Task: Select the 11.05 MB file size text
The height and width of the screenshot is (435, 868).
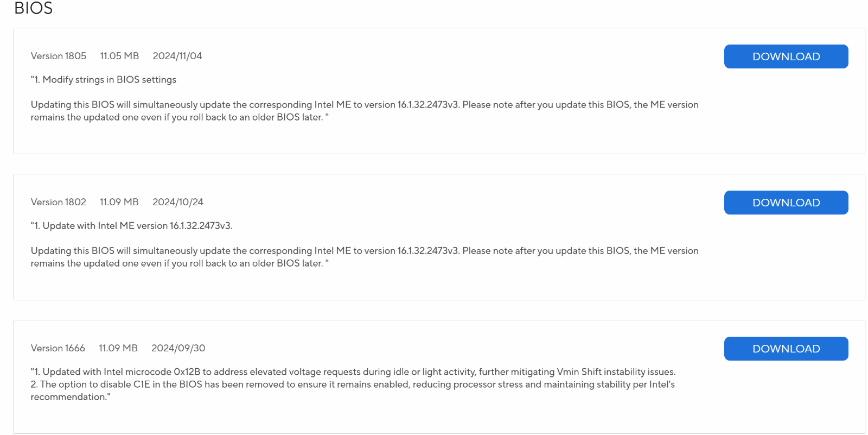Action: click(119, 56)
